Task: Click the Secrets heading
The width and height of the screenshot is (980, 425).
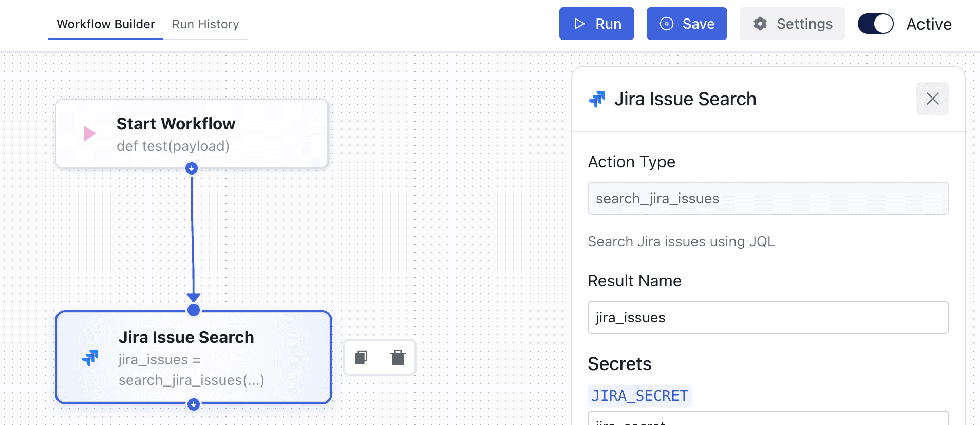Action: click(619, 363)
